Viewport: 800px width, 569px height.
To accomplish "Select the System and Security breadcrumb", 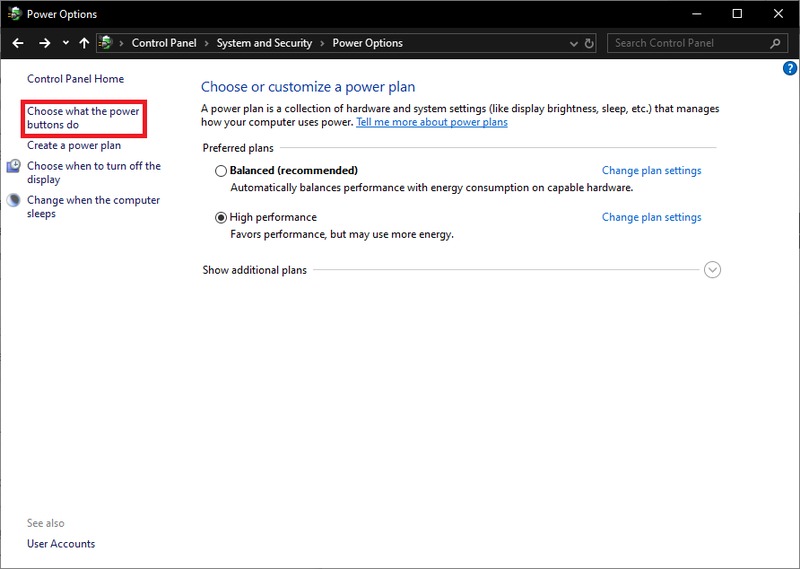I will point(264,43).
